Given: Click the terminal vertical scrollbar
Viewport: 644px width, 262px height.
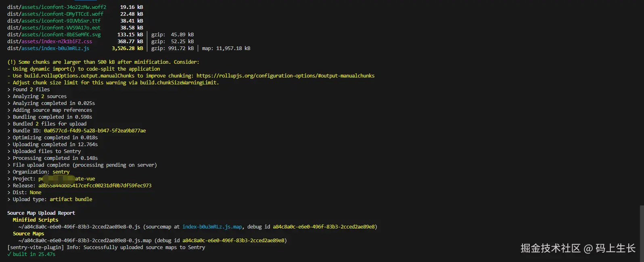Looking at the screenshot, I should (642, 232).
